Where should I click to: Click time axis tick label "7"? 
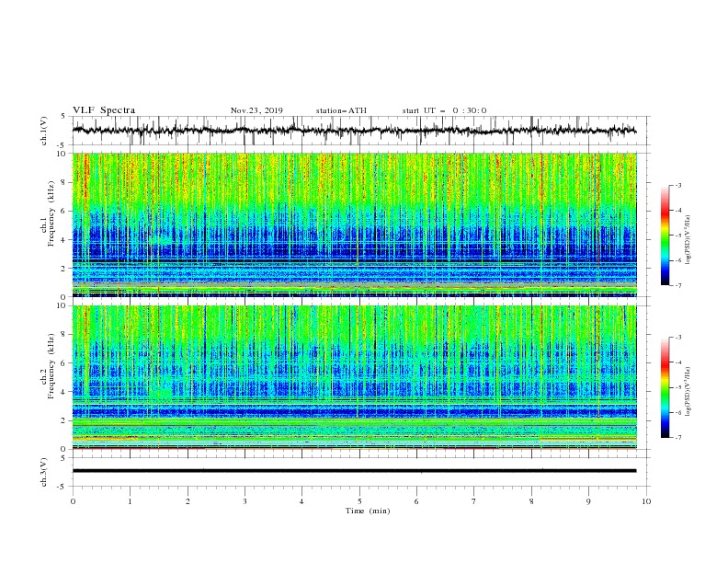[474, 501]
